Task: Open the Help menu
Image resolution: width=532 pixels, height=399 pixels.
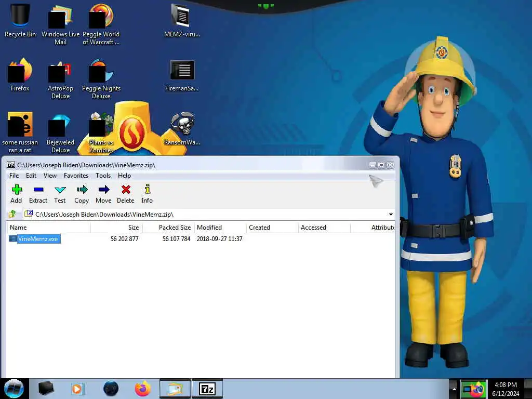Action: pos(124,176)
